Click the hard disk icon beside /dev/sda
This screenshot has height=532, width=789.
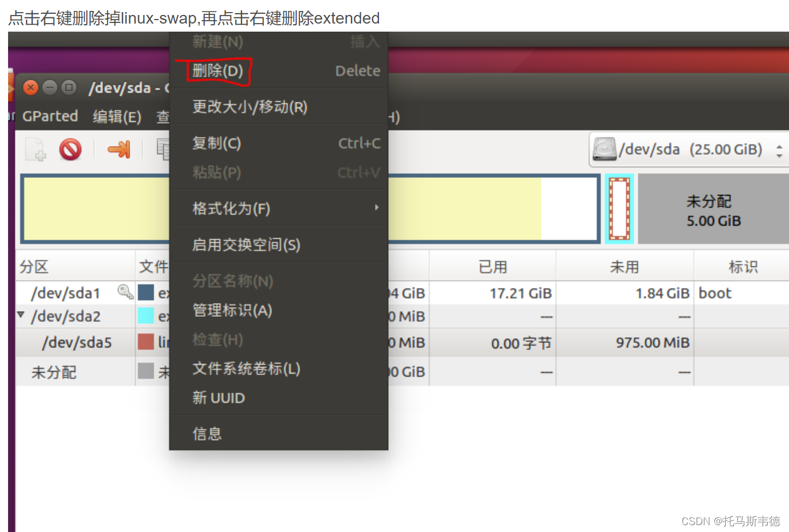pyautogui.click(x=604, y=150)
